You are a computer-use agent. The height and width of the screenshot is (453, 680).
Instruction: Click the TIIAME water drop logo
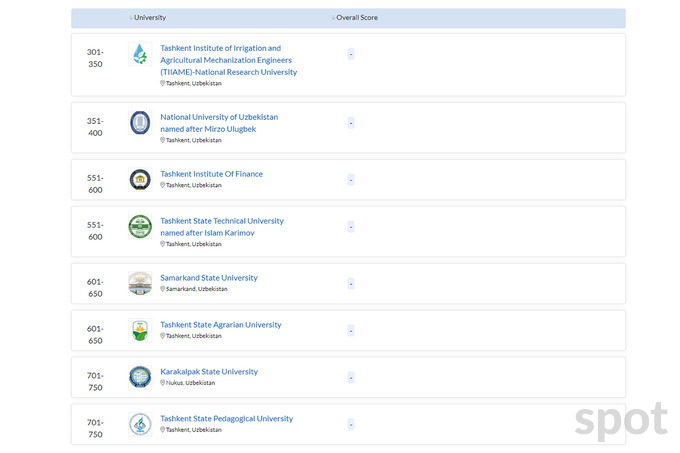(x=139, y=55)
